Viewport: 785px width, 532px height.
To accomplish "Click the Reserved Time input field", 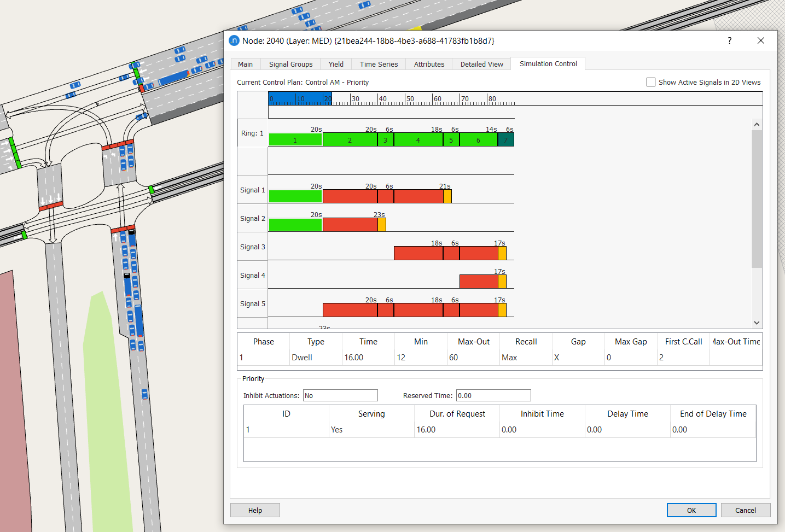I will (x=493, y=395).
